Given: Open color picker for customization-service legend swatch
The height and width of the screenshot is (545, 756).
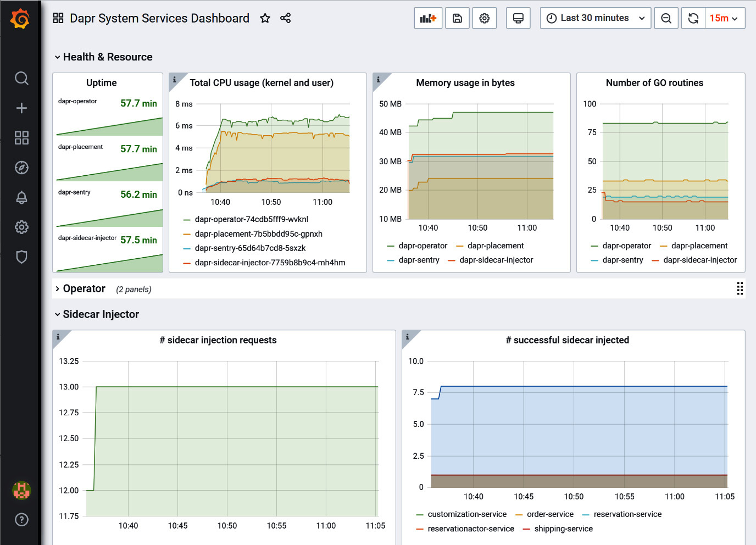Looking at the screenshot, I should [x=420, y=515].
